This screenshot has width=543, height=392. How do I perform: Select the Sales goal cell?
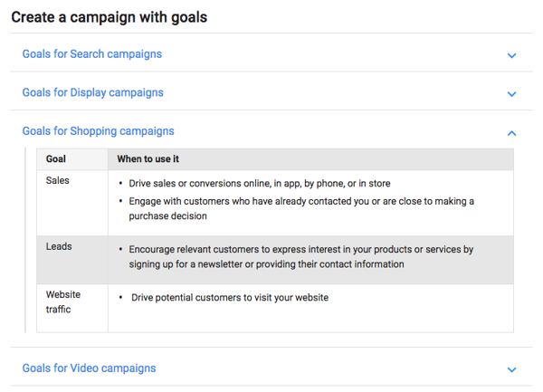(x=58, y=181)
